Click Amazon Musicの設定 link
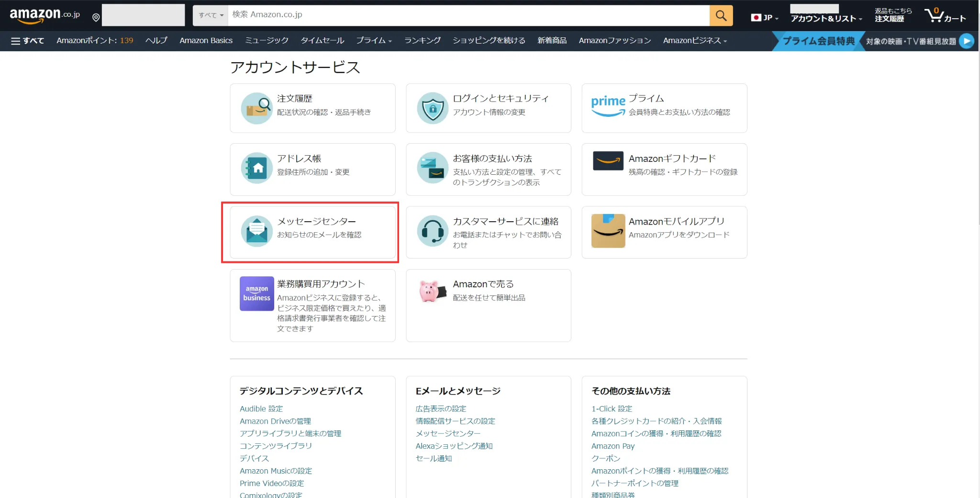The image size is (980, 498). [276, 471]
